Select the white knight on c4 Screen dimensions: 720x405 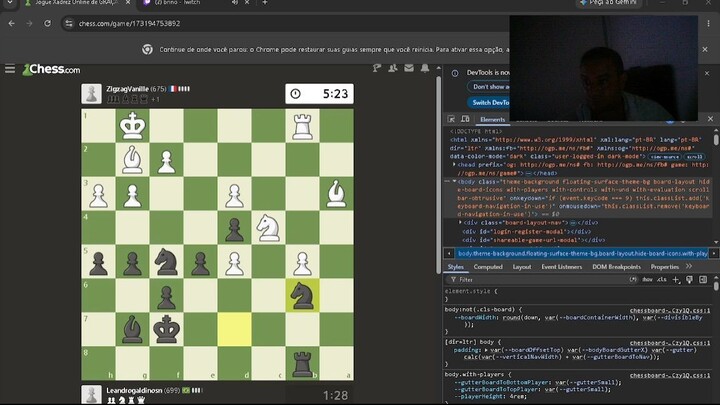coord(268,227)
